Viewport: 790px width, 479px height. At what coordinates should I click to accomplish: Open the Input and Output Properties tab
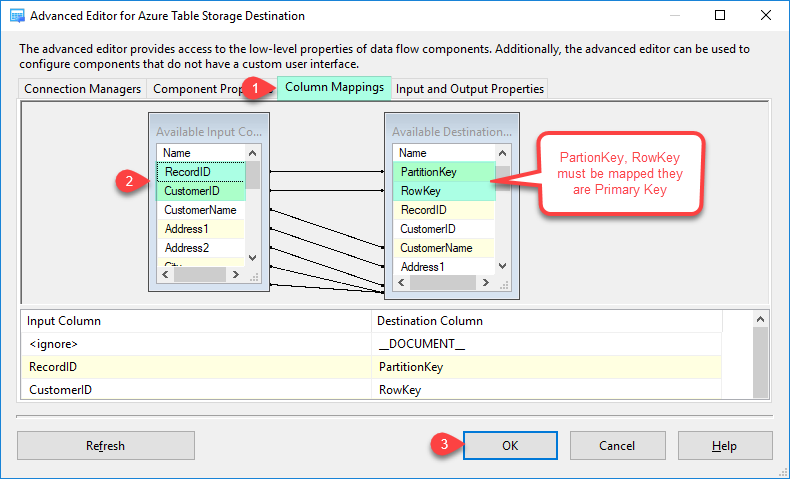tap(470, 89)
